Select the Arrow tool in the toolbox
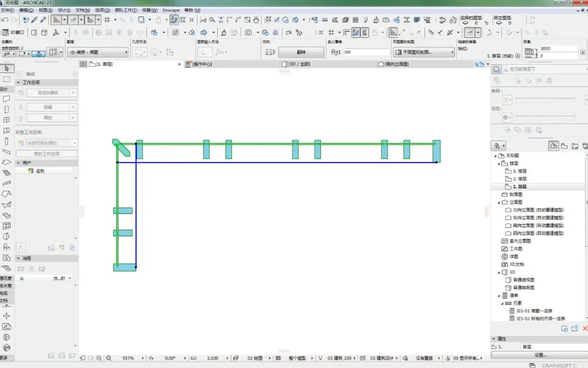The height and width of the screenshot is (368, 588). pyautogui.click(x=7, y=68)
